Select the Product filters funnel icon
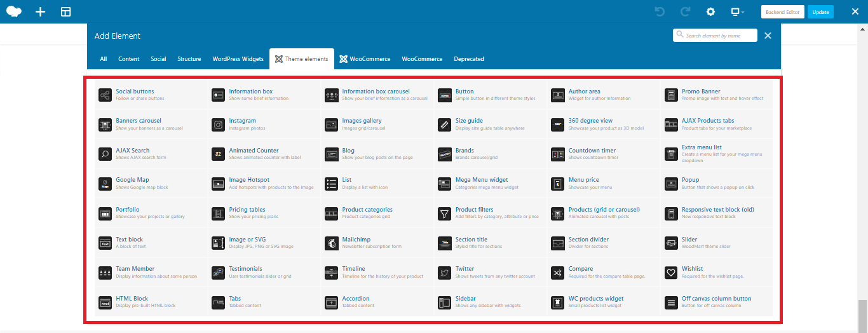The image size is (868, 333). click(444, 214)
